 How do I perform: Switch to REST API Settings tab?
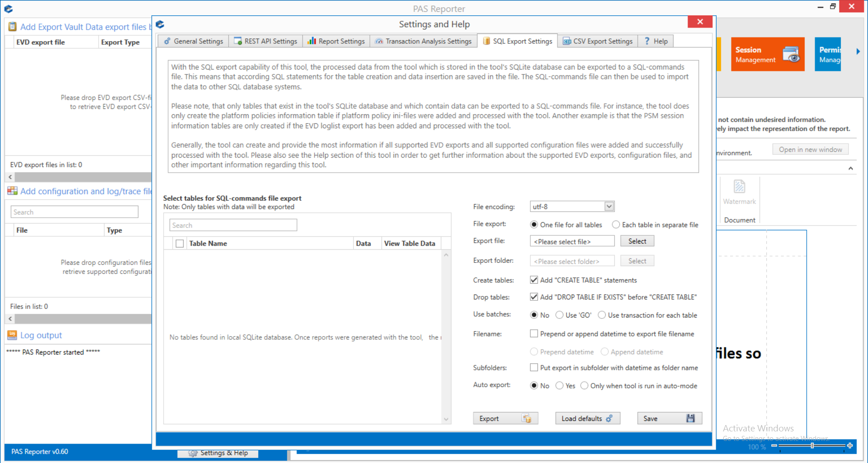click(265, 41)
